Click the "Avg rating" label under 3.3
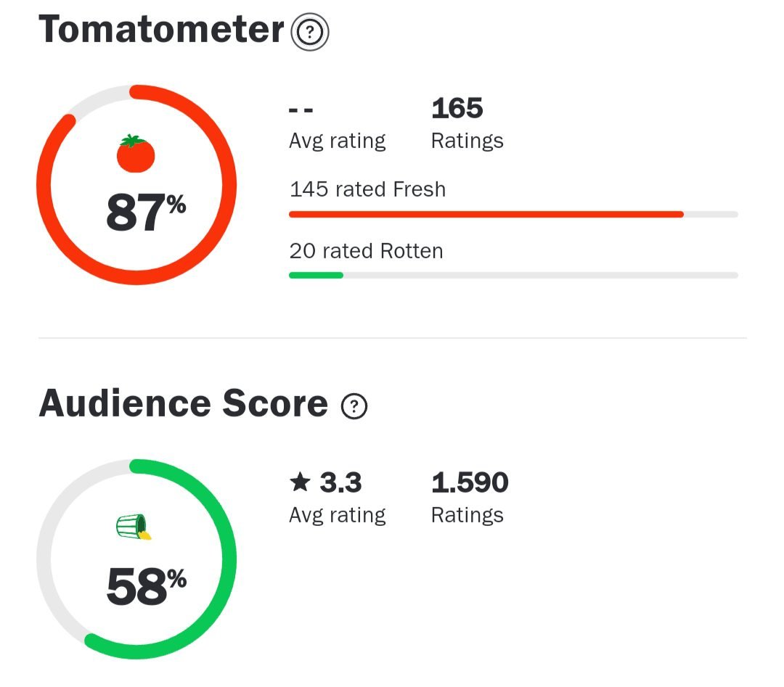Viewport: 784px width, 687px height. [x=337, y=515]
